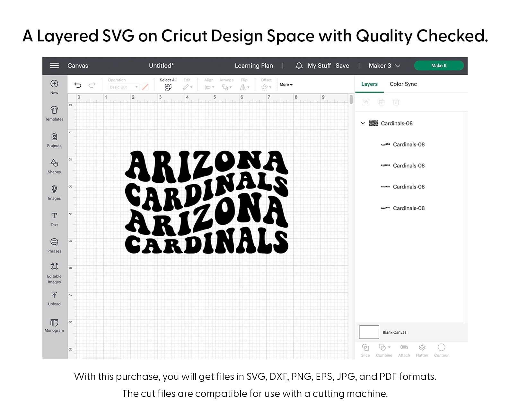This screenshot has height=420, width=510.
Task: Switch to the Layers tab
Action: click(369, 84)
